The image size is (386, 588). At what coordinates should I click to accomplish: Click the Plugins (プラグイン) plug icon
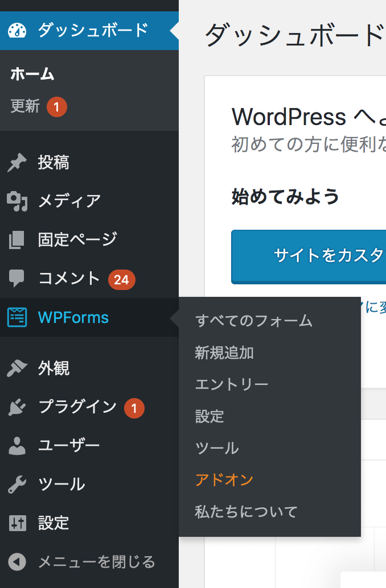tap(17, 407)
